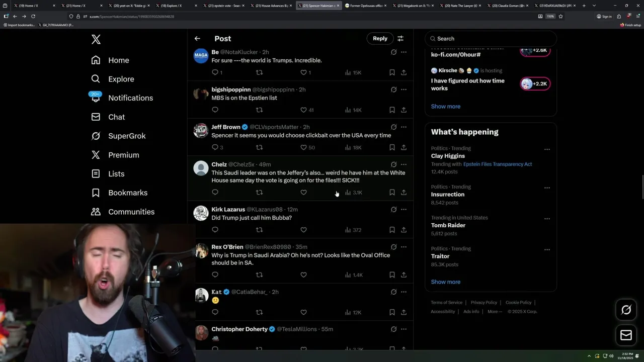Screen dimensions: 644x362
Task: Open more options on Christopher Doherty's comment
Action: coord(404,329)
